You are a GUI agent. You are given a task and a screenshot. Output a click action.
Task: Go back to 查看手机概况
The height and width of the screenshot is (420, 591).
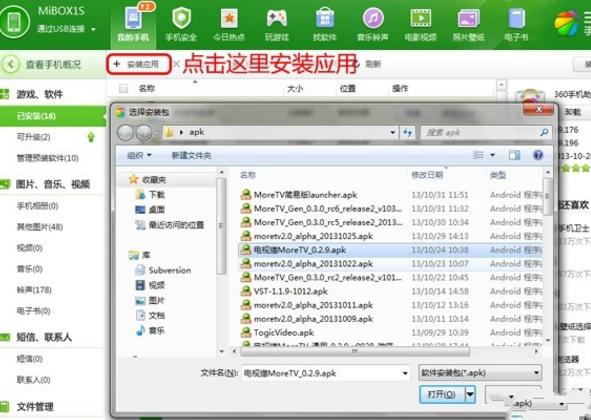click(53, 64)
